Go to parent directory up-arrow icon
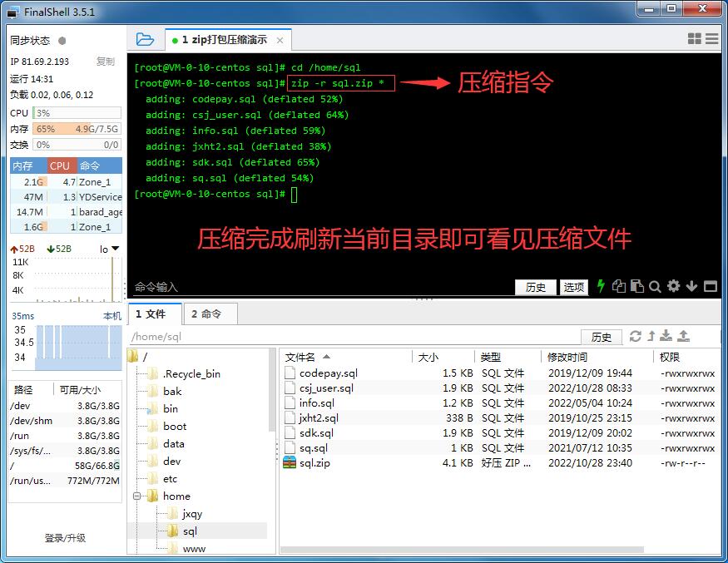Viewport: 728px width, 563px height. click(x=651, y=336)
